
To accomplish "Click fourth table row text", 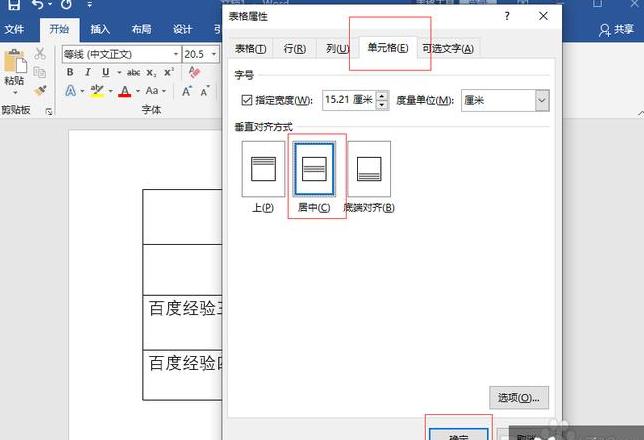I will (x=186, y=363).
